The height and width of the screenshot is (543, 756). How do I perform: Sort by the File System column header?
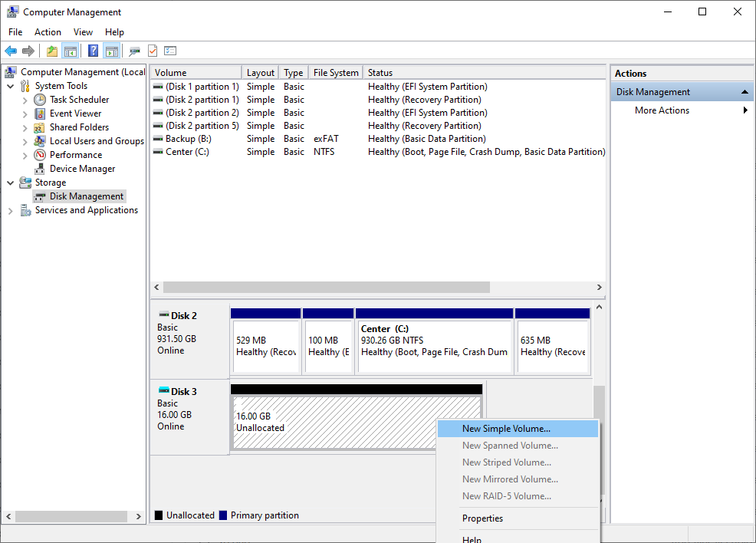336,72
